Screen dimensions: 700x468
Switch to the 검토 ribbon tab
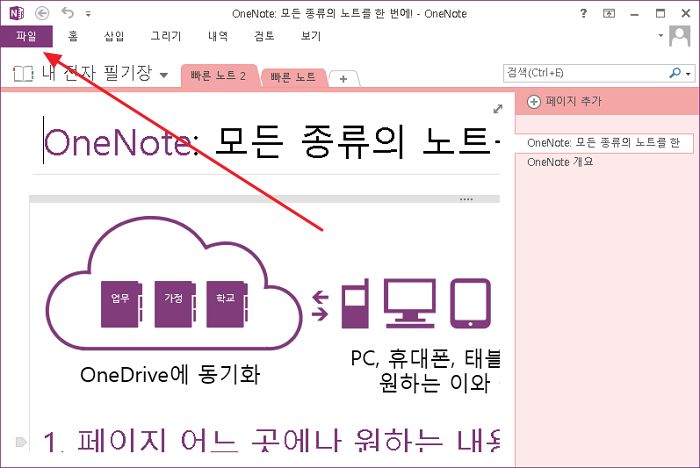click(x=264, y=36)
